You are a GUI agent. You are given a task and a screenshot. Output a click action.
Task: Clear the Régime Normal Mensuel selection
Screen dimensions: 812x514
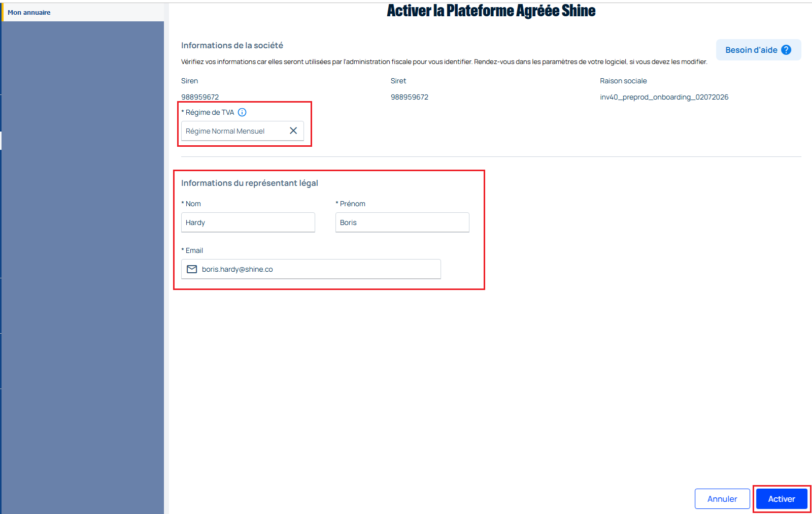(x=293, y=131)
